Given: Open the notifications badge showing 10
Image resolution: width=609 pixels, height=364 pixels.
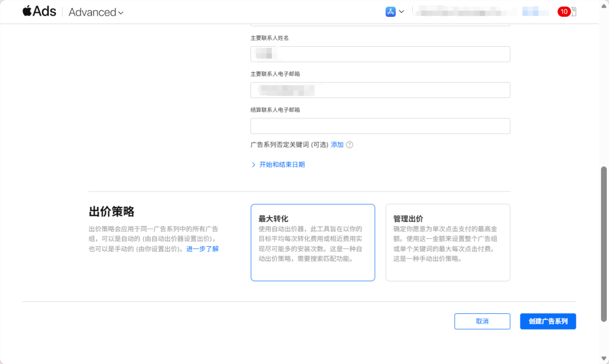Looking at the screenshot, I should pyautogui.click(x=564, y=12).
